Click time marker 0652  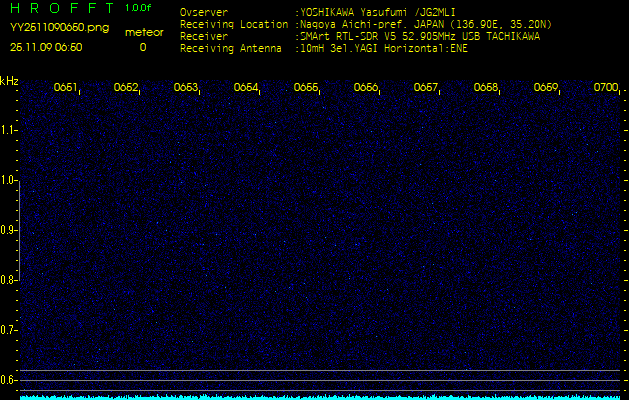tap(126, 87)
